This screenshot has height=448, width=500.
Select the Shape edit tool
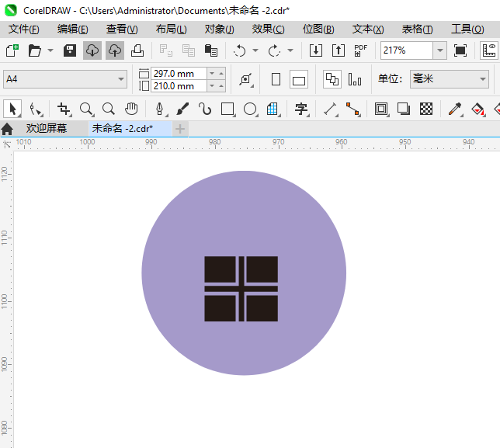pyautogui.click(x=35, y=109)
